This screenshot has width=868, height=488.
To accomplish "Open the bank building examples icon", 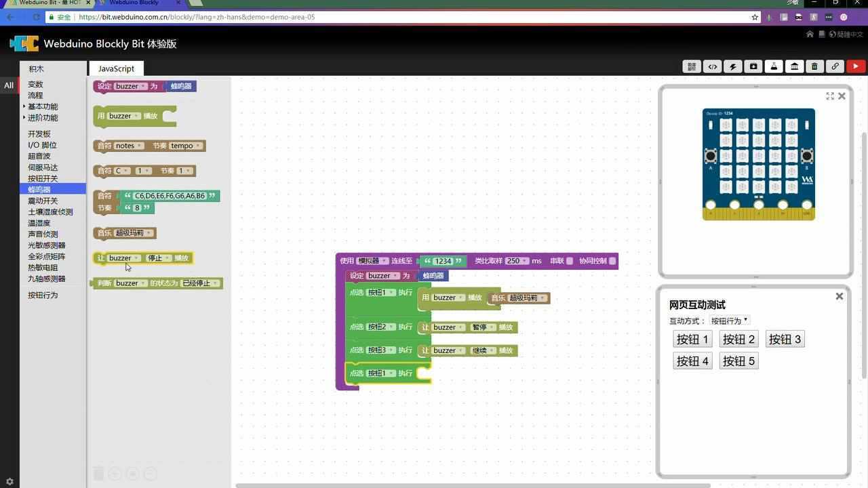I will coord(794,66).
